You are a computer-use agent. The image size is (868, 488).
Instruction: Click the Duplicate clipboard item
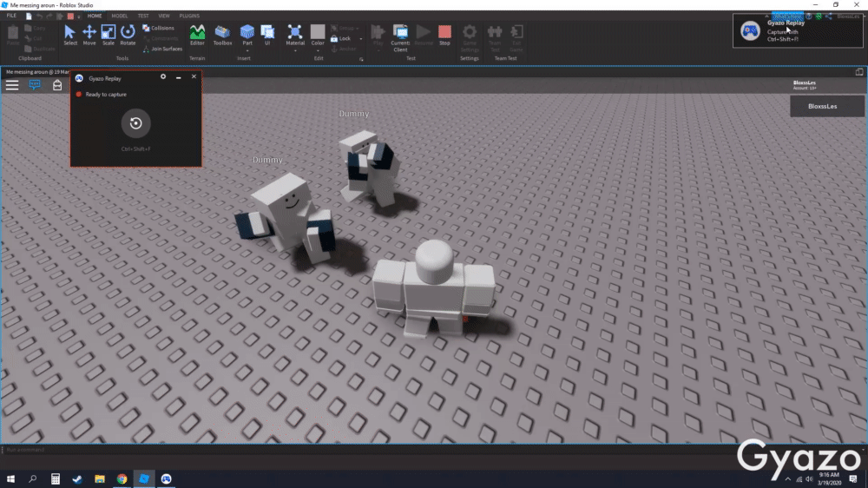pyautogui.click(x=40, y=49)
